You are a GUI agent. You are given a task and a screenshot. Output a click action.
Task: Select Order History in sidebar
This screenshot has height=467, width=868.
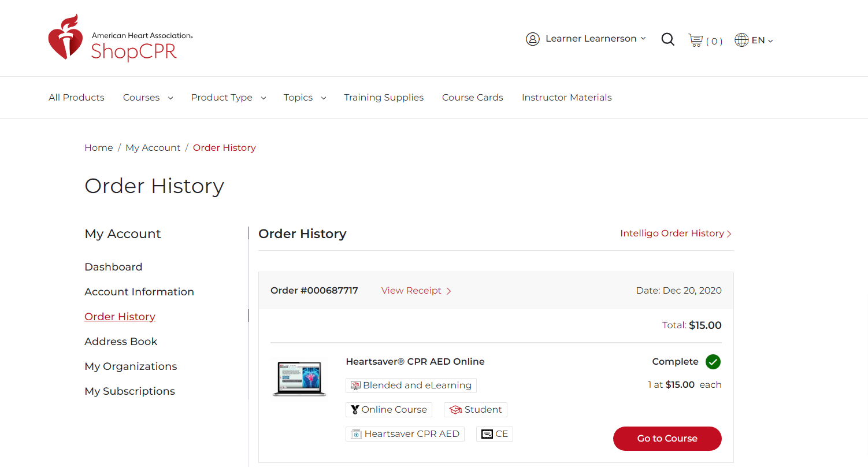[x=120, y=317]
